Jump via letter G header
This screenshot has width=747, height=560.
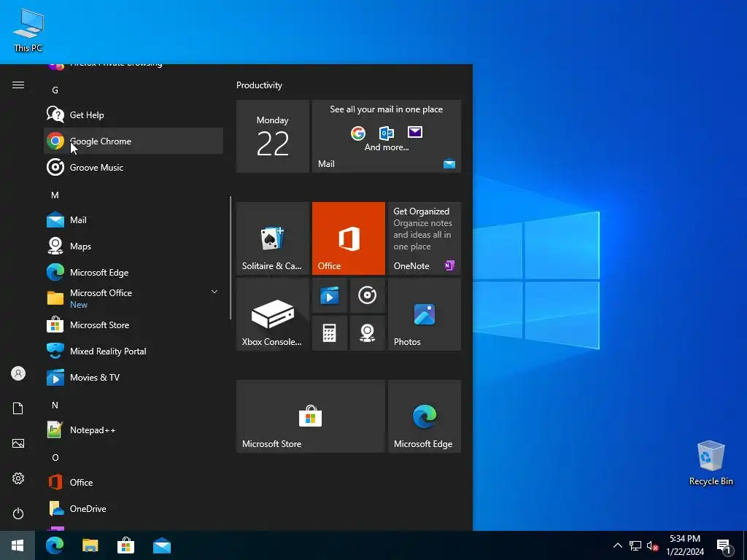pos(55,90)
